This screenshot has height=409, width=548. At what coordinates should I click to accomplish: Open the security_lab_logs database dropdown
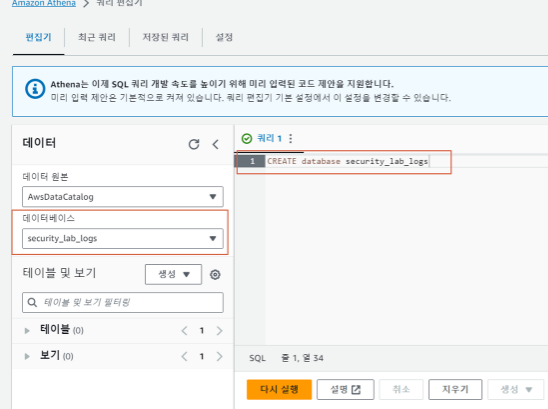[x=123, y=238]
